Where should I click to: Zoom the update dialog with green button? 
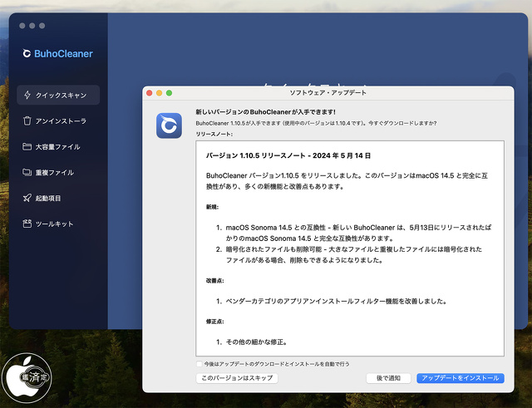point(169,93)
